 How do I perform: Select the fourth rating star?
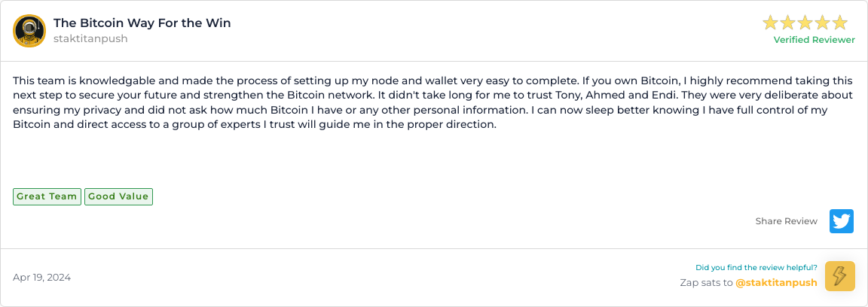tap(823, 23)
